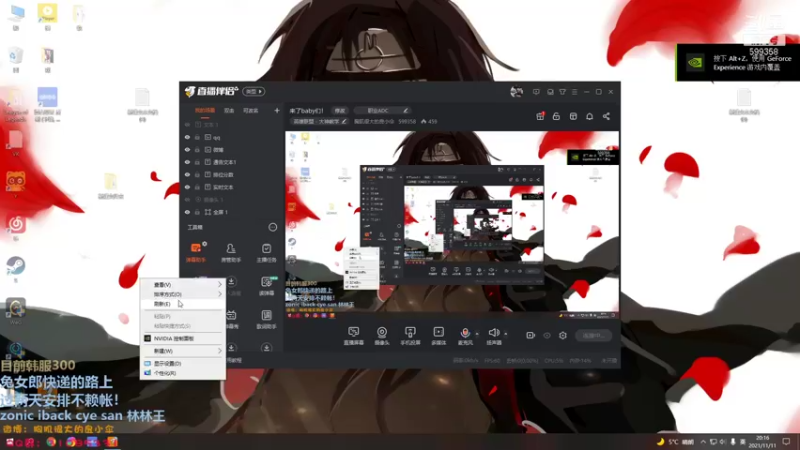Click the circular more button beside 工具箱
The width and height of the screenshot is (800, 450).
tap(272, 227)
